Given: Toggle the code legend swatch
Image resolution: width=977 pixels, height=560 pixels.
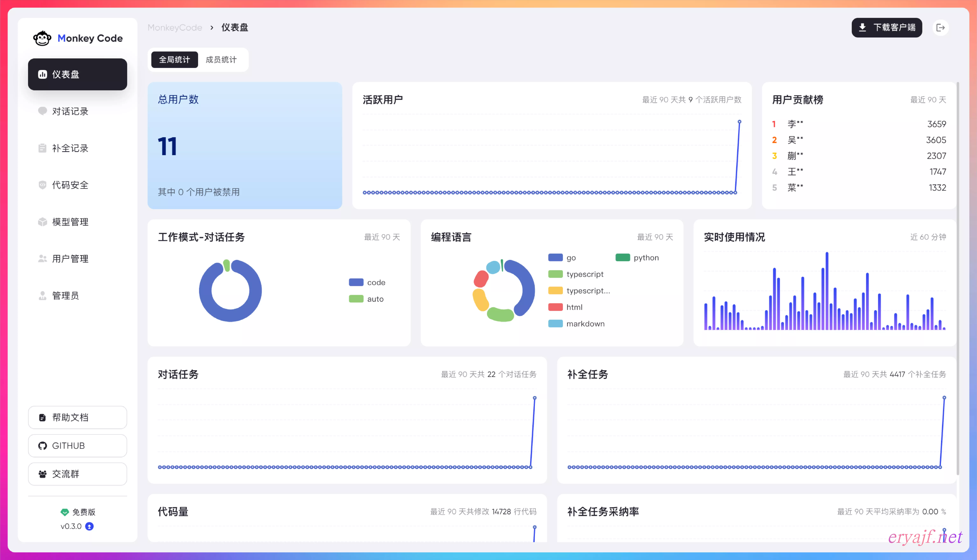Looking at the screenshot, I should 356,282.
